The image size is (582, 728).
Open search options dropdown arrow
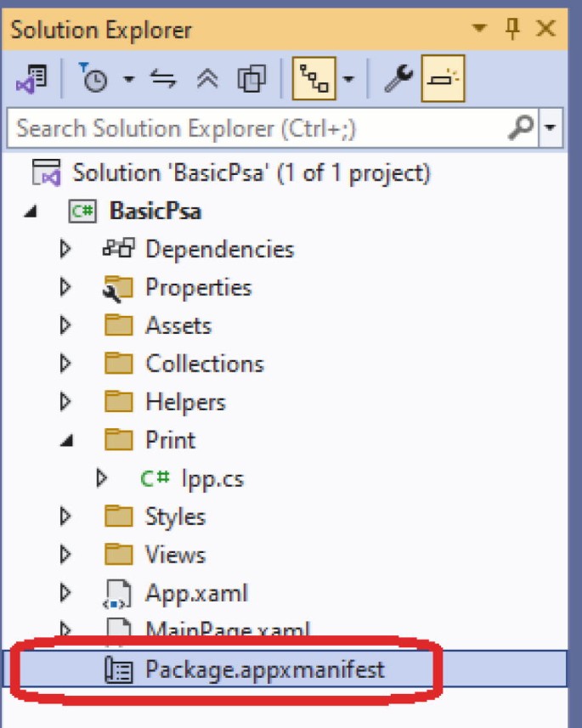coord(551,128)
